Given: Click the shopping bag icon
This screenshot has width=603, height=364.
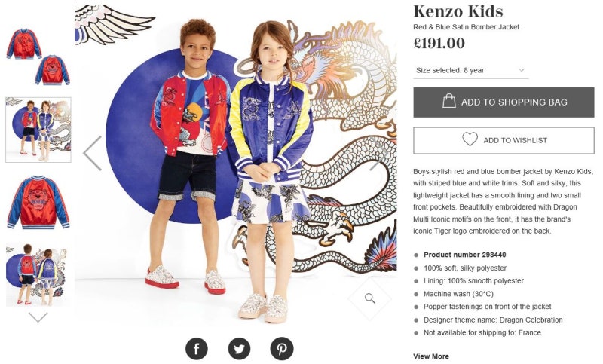Looking at the screenshot, I should 448,101.
